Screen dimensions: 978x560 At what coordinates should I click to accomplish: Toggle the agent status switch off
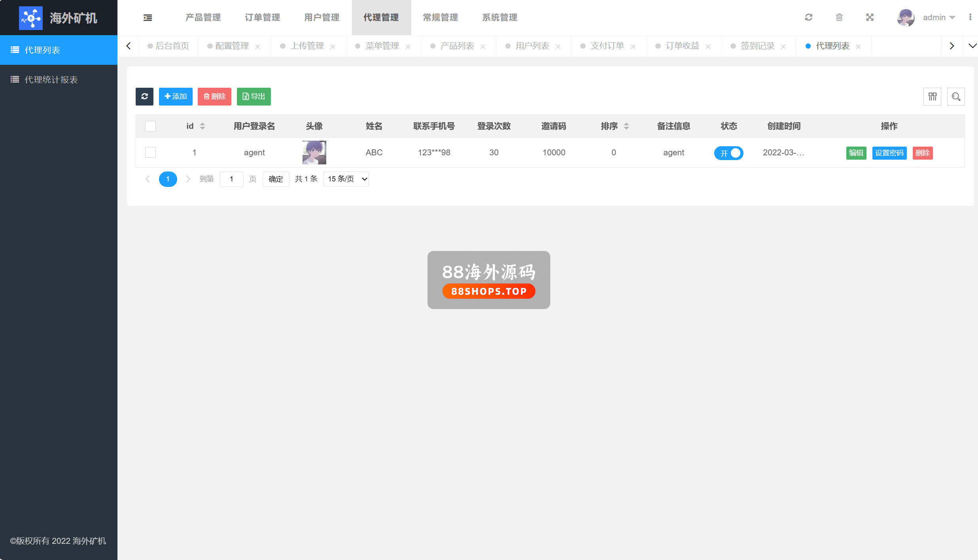728,153
